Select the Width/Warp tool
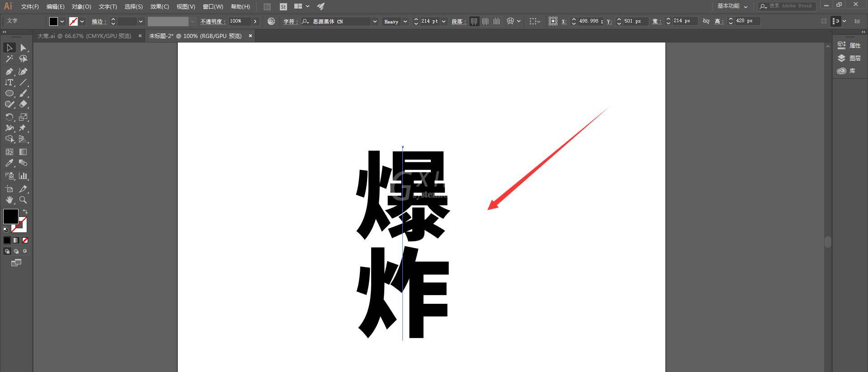Viewport: 868px width, 372px height. [x=9, y=128]
